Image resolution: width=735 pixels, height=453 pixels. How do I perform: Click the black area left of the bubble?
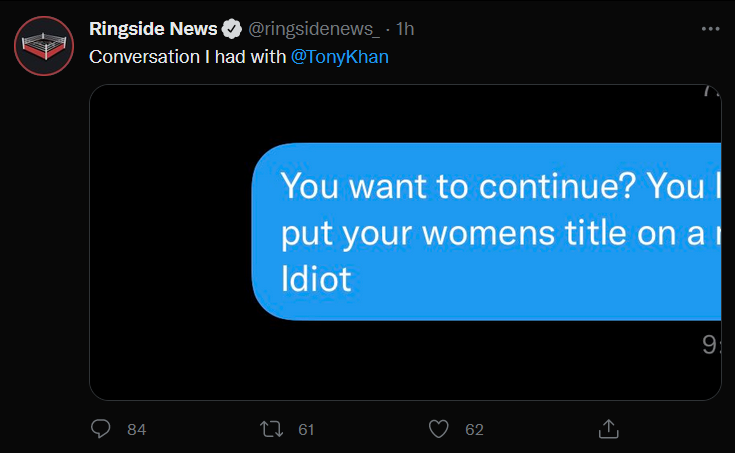click(x=171, y=232)
